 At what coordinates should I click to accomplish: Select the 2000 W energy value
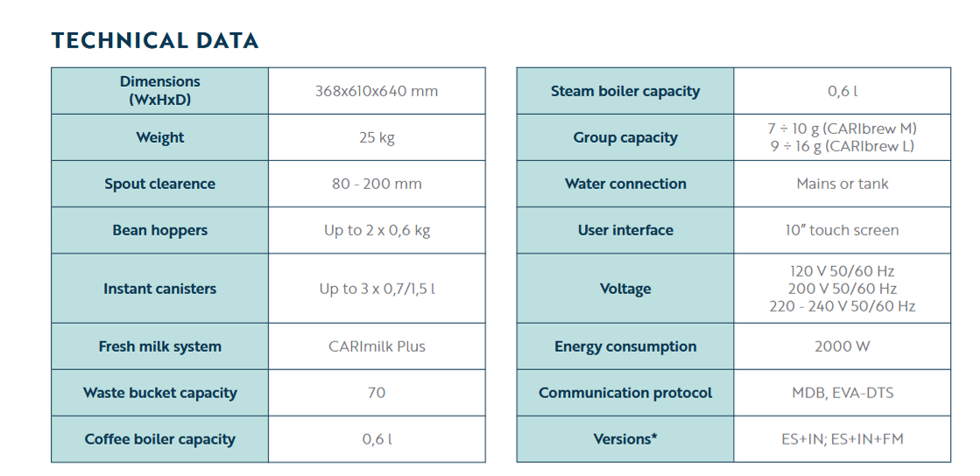[842, 346]
